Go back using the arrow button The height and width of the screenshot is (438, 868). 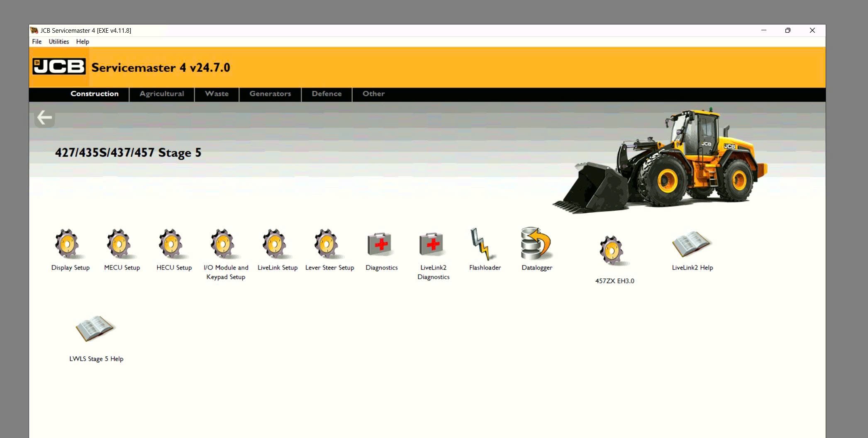pos(44,118)
